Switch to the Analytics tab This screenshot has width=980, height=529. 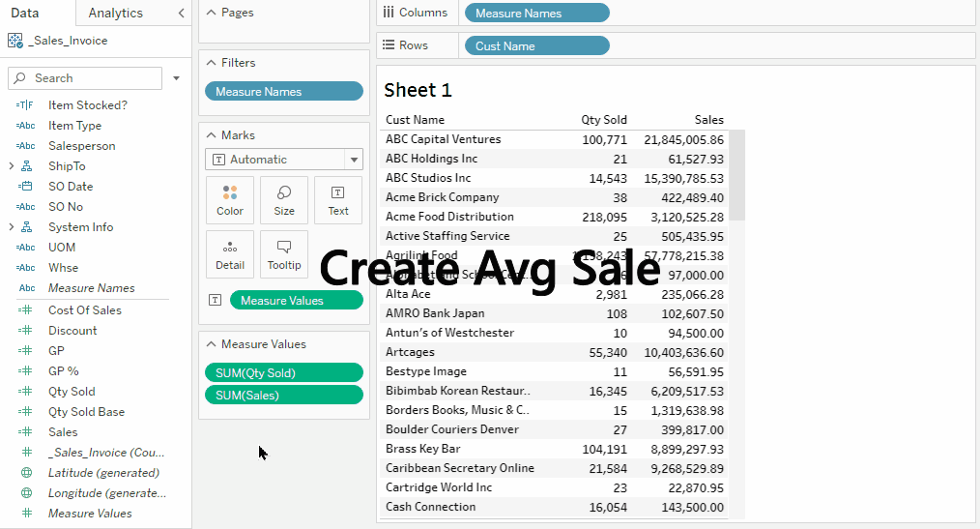click(x=115, y=13)
